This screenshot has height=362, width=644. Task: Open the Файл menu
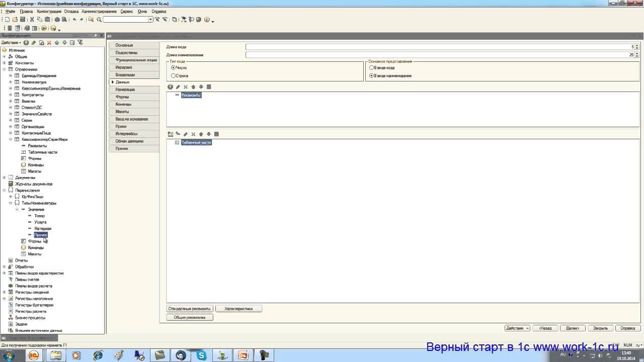(10, 11)
